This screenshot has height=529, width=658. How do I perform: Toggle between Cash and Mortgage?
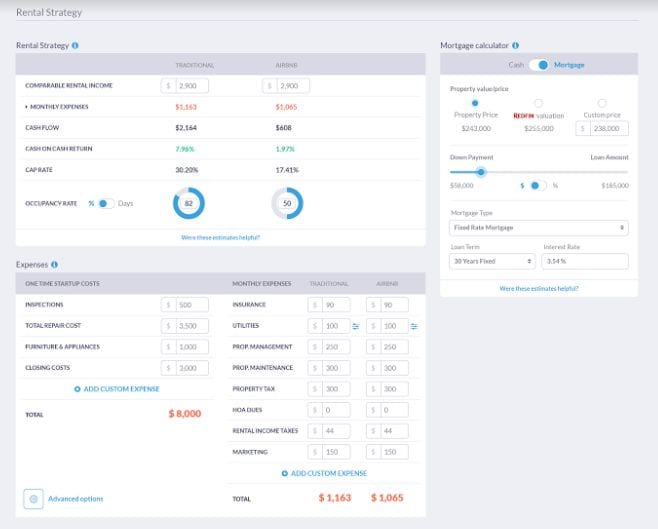click(x=540, y=65)
